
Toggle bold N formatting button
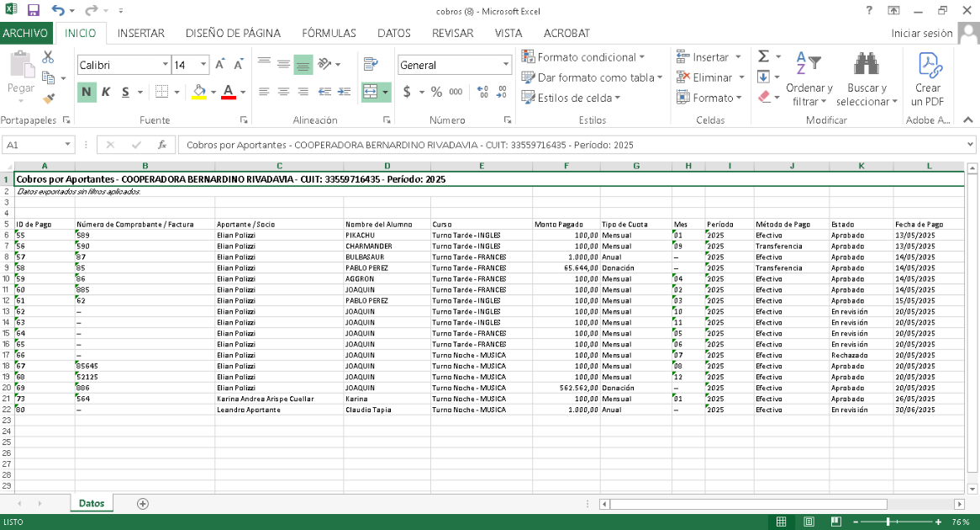point(87,92)
